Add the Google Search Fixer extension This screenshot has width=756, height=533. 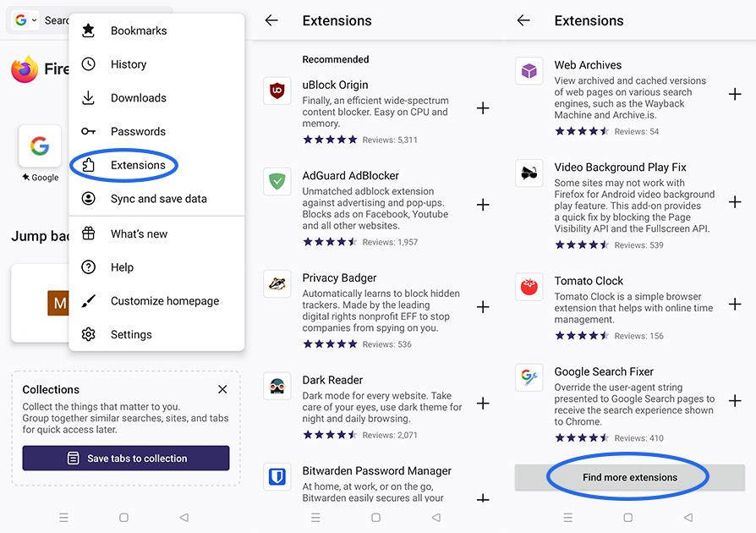(735, 400)
